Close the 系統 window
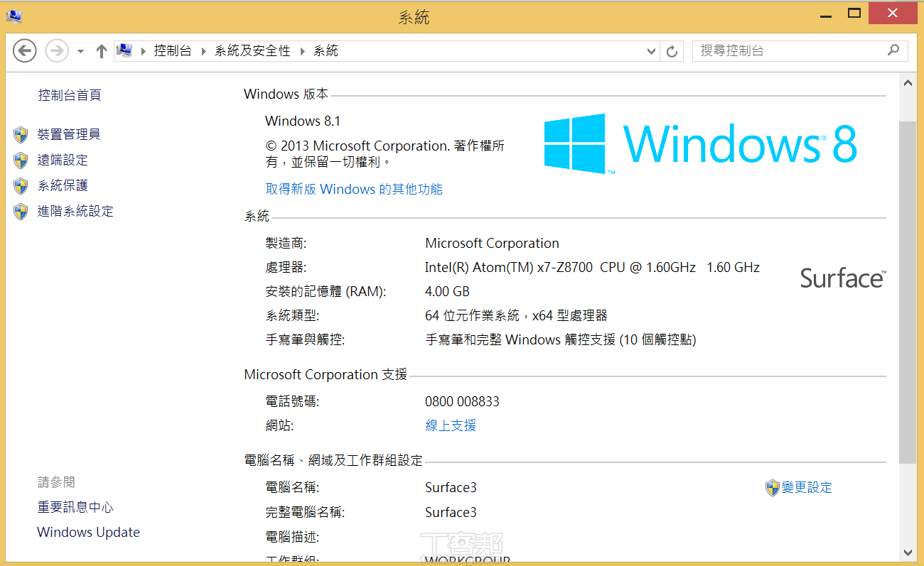This screenshot has width=924, height=566. 893,13
